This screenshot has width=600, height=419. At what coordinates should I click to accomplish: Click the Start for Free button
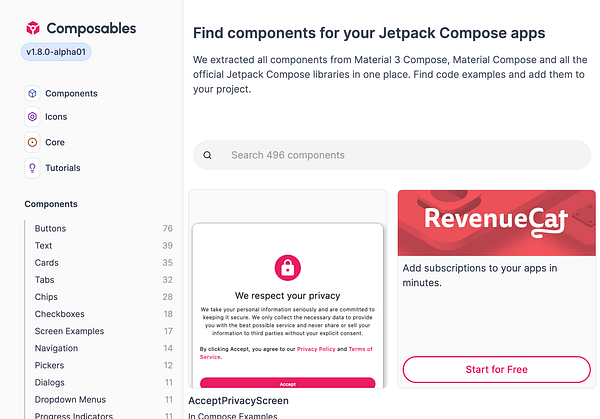[x=496, y=370]
